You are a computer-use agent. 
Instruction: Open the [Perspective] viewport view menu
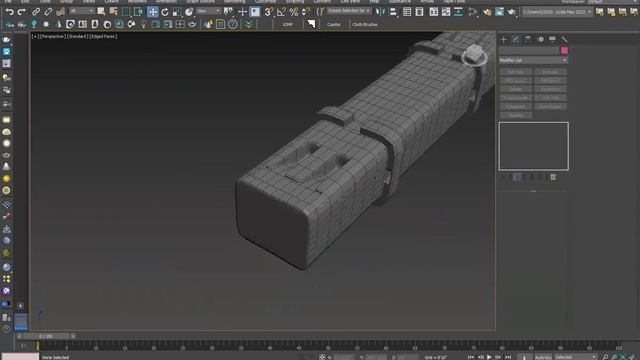pyautogui.click(x=52, y=36)
